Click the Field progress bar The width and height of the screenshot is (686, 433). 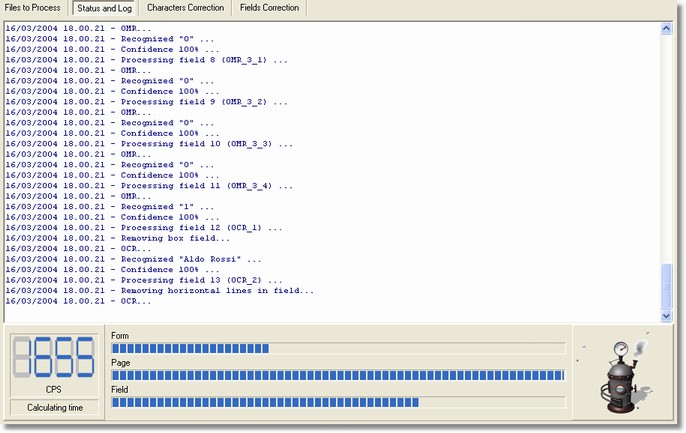point(338,402)
